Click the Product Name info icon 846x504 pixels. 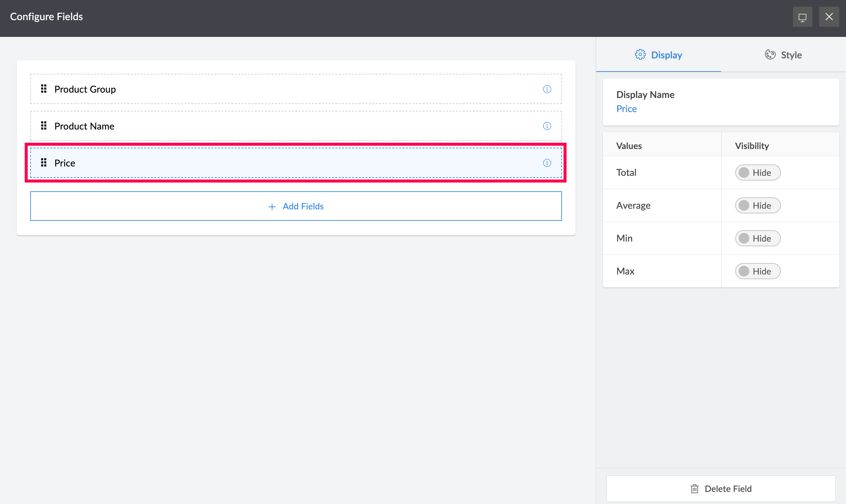547,126
